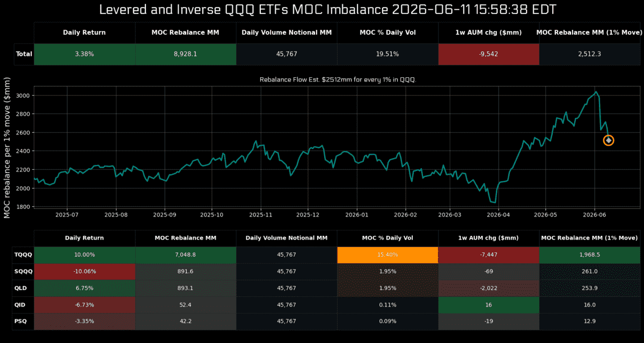Click the 2026-03 x-axis date label
Image resolution: width=644 pixels, height=343 pixels.
450,214
